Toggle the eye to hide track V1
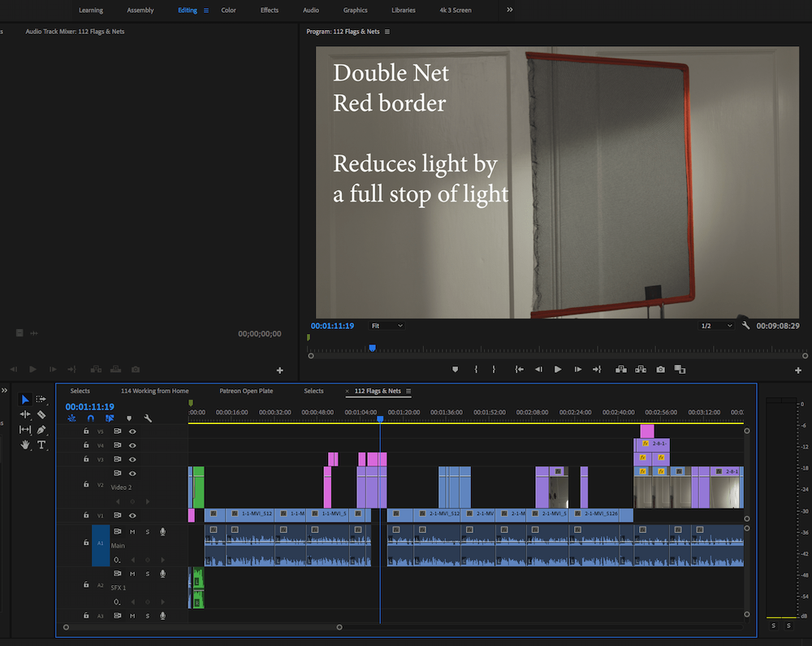This screenshot has height=646, width=812. coord(132,515)
